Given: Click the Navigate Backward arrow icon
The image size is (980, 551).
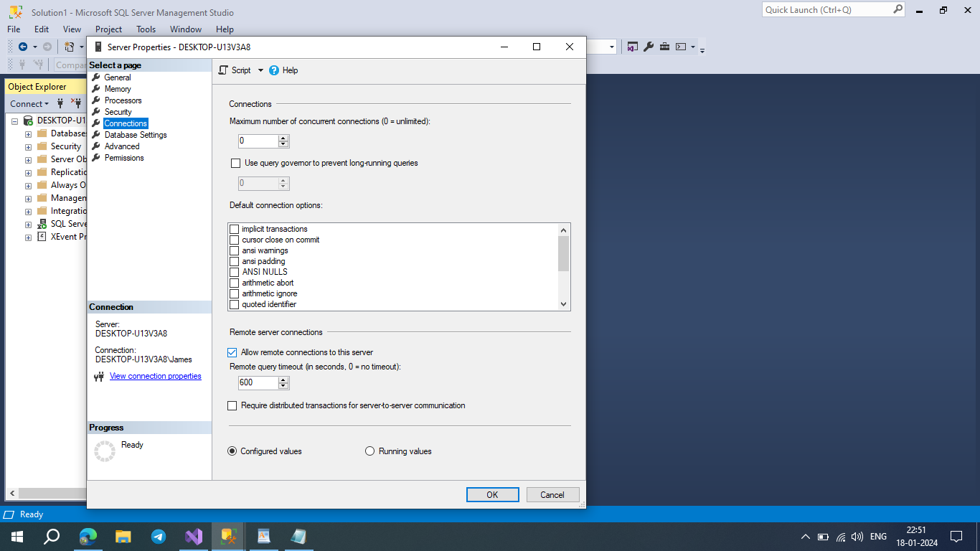Looking at the screenshot, I should [x=23, y=47].
